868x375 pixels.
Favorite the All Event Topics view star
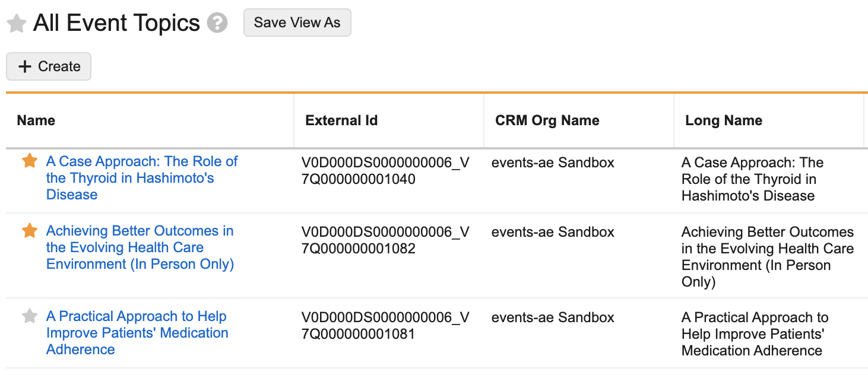pyautogui.click(x=16, y=24)
